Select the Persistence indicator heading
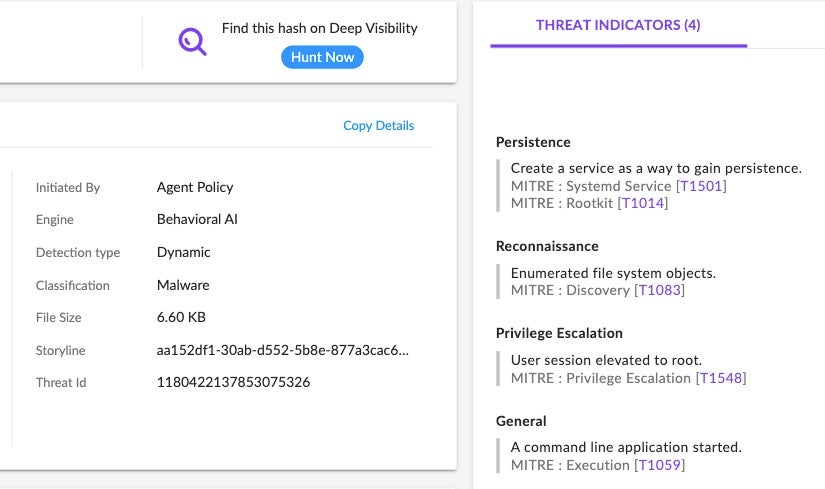Viewport: 825px width, 489px height. 533,142
